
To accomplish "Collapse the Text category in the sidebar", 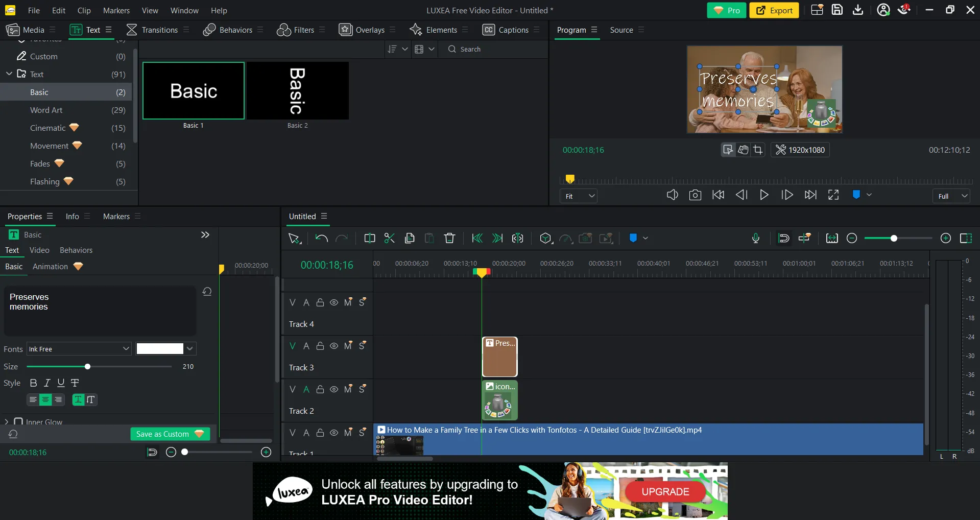I will point(9,74).
